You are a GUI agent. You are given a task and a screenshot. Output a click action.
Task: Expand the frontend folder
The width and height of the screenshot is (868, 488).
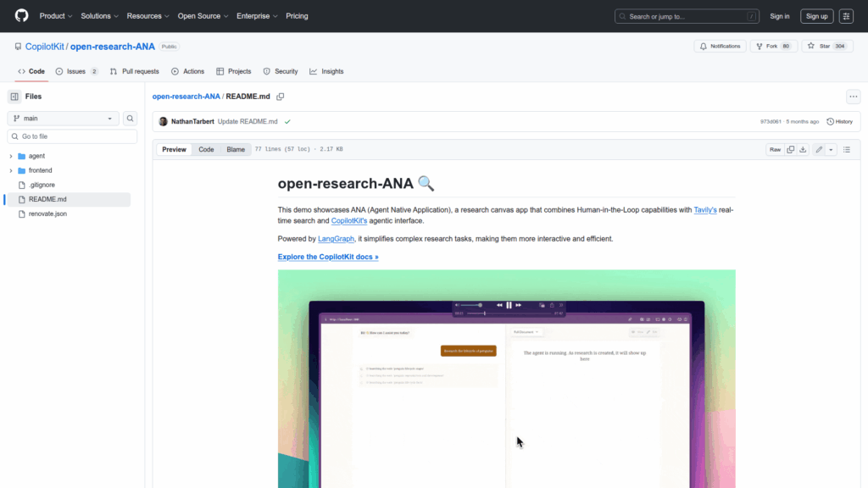point(11,171)
